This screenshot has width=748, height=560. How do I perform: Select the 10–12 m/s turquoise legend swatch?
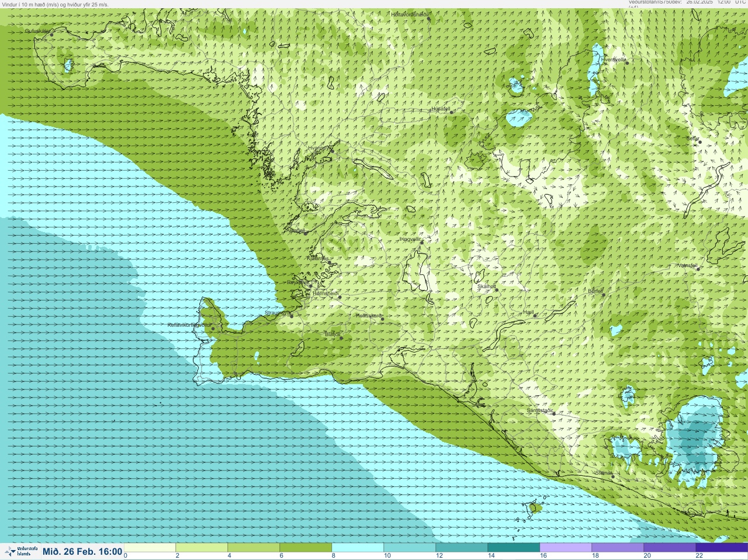[x=410, y=548]
